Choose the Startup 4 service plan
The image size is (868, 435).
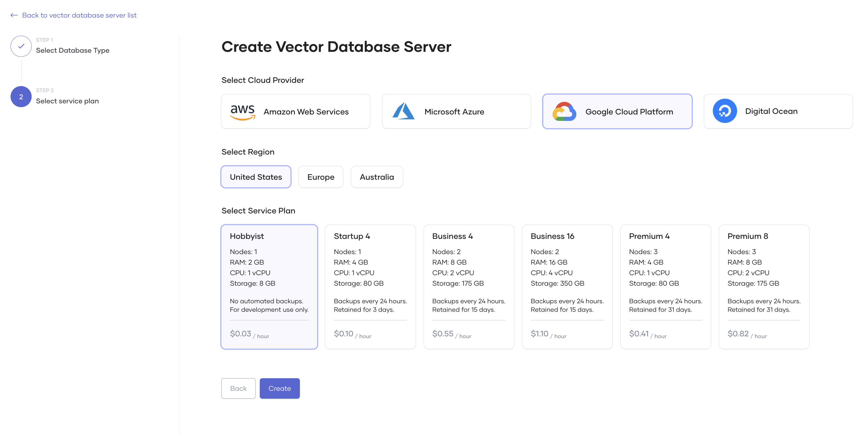point(370,286)
